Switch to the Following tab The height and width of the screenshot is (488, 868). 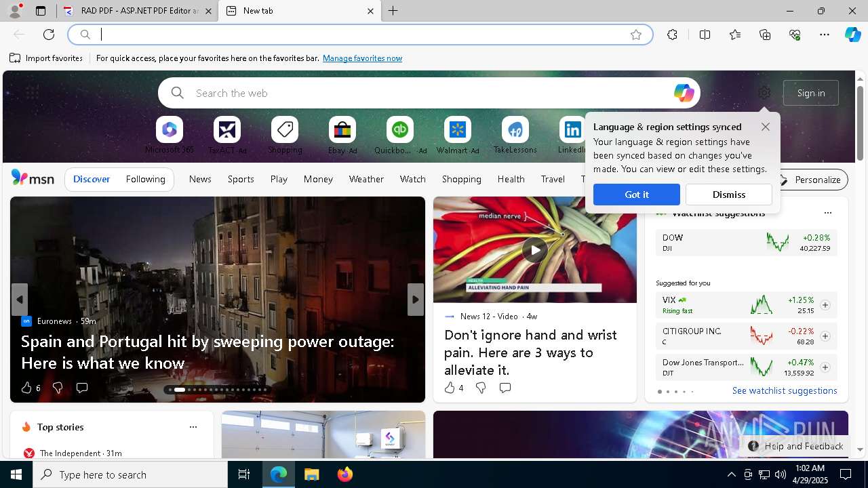tap(146, 180)
